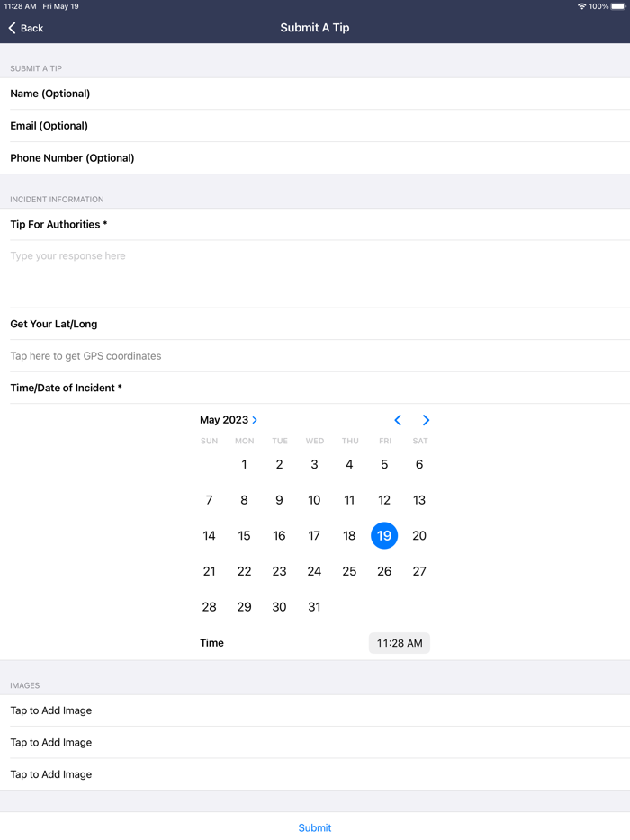Image resolution: width=630 pixels, height=840 pixels.
Task: Go to next month with right arrow
Action: [426, 421]
